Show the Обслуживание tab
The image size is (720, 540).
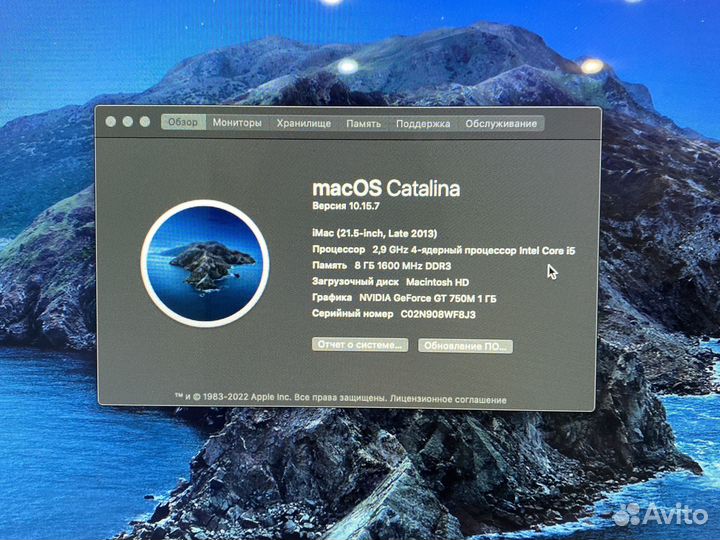pyautogui.click(x=501, y=124)
